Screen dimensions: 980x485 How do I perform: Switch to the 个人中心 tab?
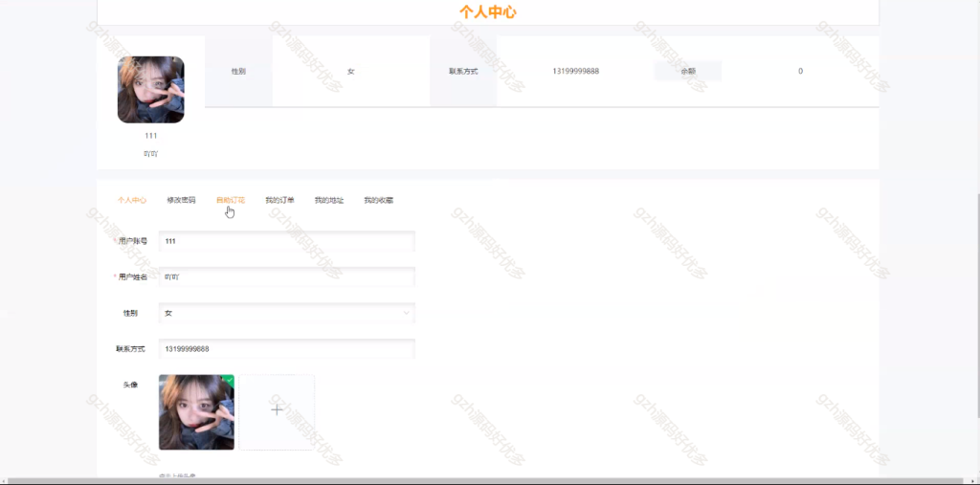pos(132,200)
